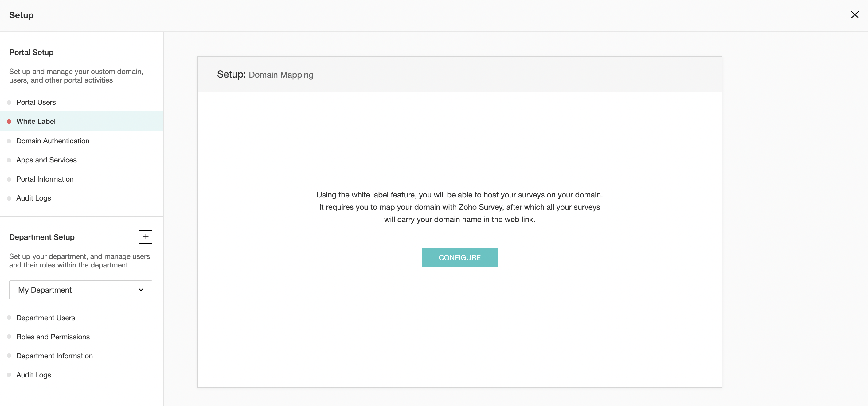Open Portal Users settings
This screenshot has height=406, width=868.
tap(36, 102)
